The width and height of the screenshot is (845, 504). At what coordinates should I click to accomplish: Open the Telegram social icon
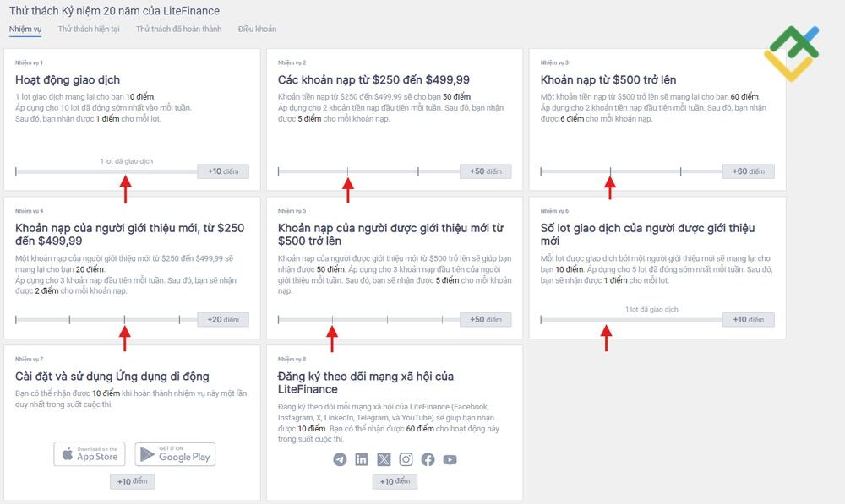pos(340,459)
